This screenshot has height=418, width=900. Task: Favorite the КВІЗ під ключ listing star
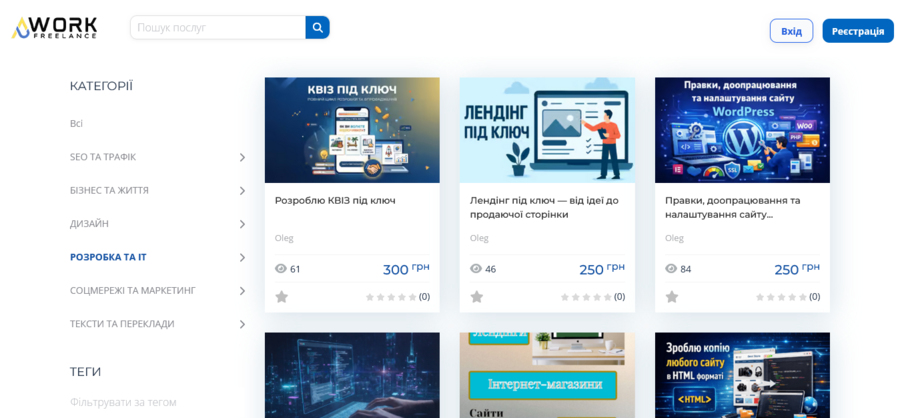[x=281, y=297]
